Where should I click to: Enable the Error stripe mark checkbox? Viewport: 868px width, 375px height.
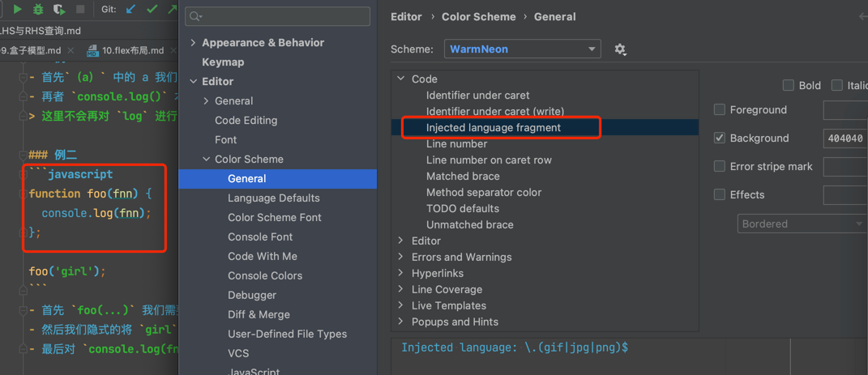click(x=720, y=167)
